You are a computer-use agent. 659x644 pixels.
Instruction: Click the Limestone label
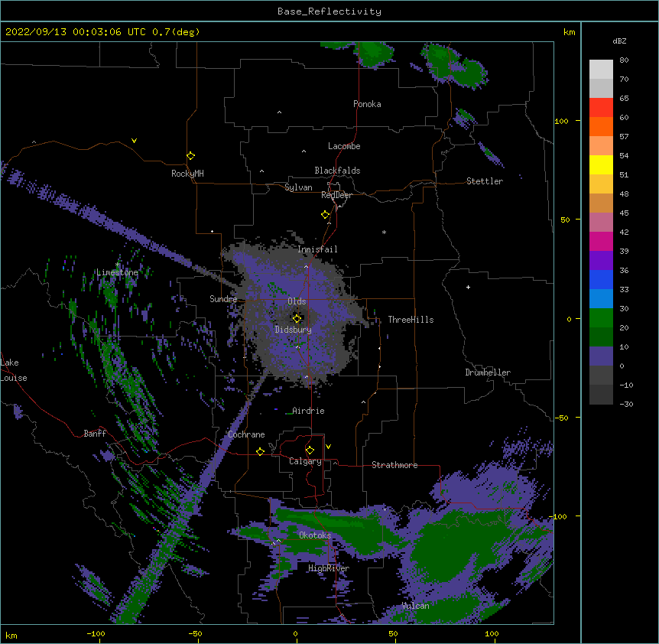pos(117,272)
